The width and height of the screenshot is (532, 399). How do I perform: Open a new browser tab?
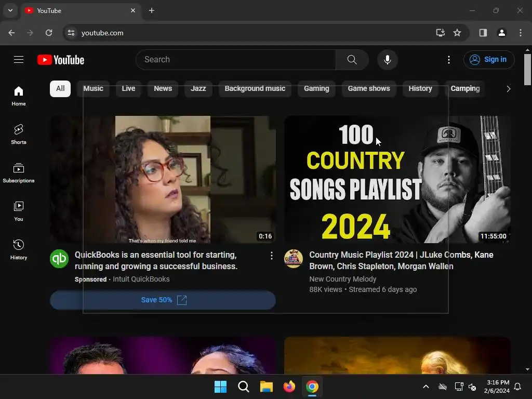(152, 10)
